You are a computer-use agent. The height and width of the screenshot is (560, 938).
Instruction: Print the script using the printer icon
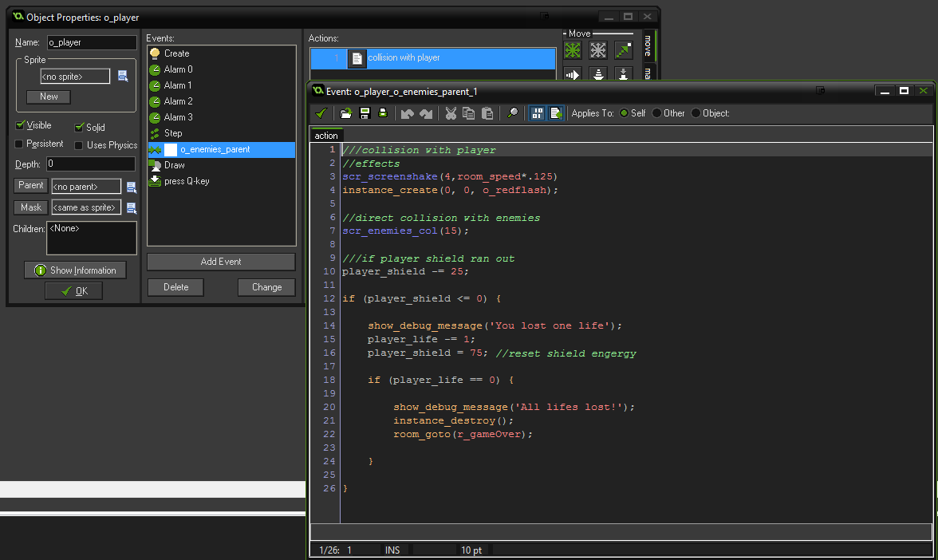383,113
